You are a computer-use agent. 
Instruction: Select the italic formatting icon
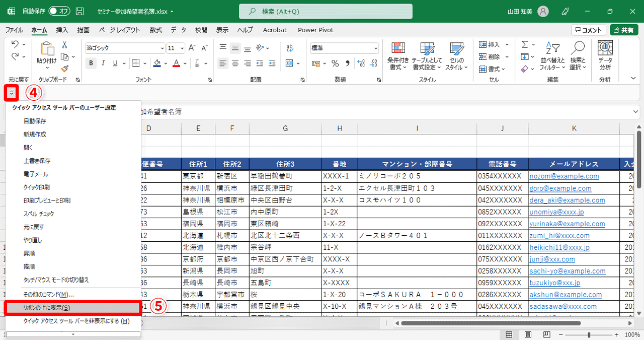pos(103,63)
